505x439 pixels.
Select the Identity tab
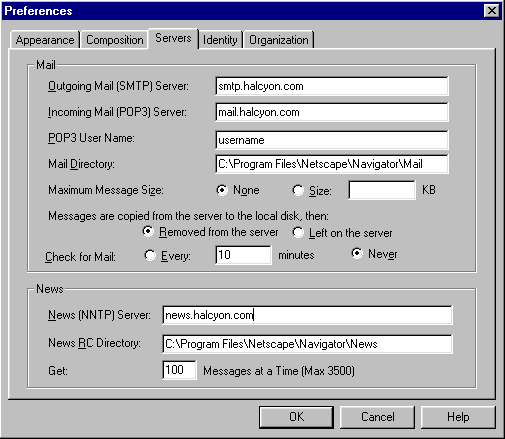[220, 40]
